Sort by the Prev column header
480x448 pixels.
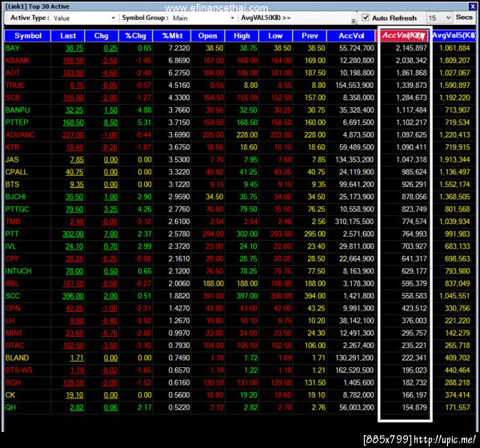click(x=310, y=36)
